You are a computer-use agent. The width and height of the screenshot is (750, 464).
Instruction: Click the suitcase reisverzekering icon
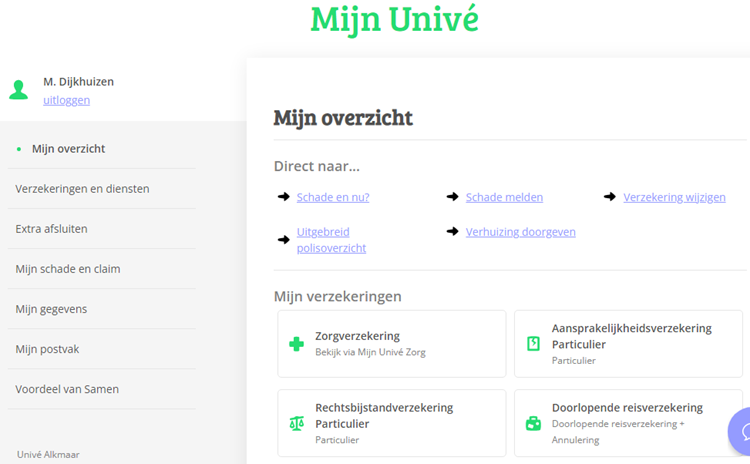click(x=533, y=423)
